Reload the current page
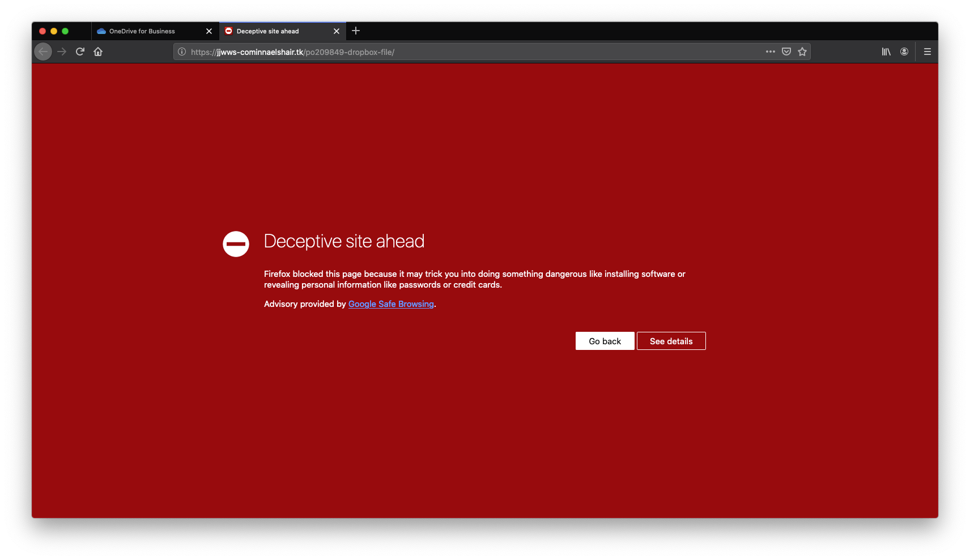The height and width of the screenshot is (560, 970). tap(80, 52)
